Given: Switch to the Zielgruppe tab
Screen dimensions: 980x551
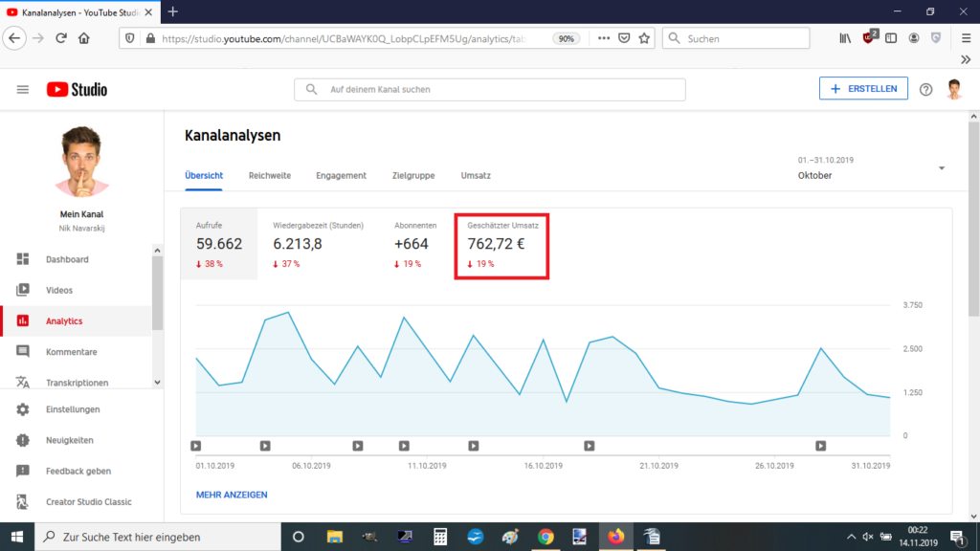Looking at the screenshot, I should 413,176.
